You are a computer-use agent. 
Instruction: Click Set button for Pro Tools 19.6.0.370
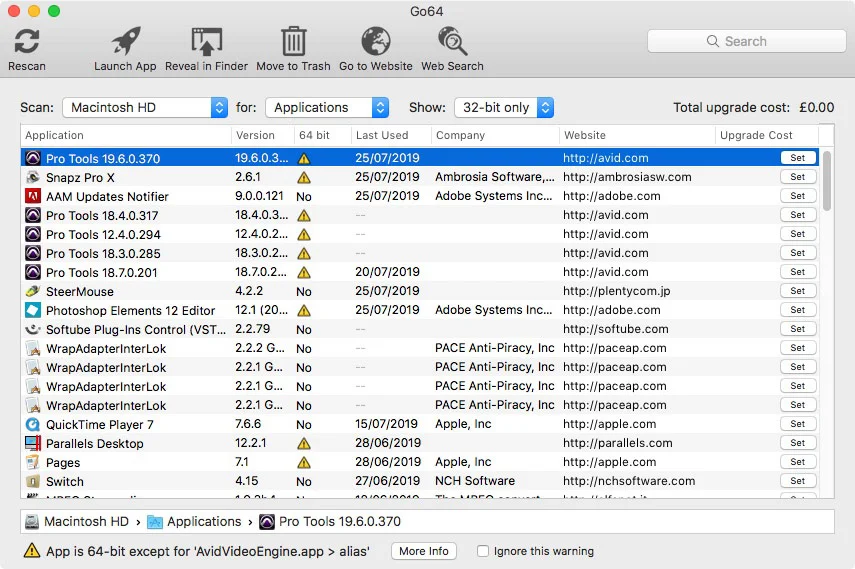pos(798,158)
